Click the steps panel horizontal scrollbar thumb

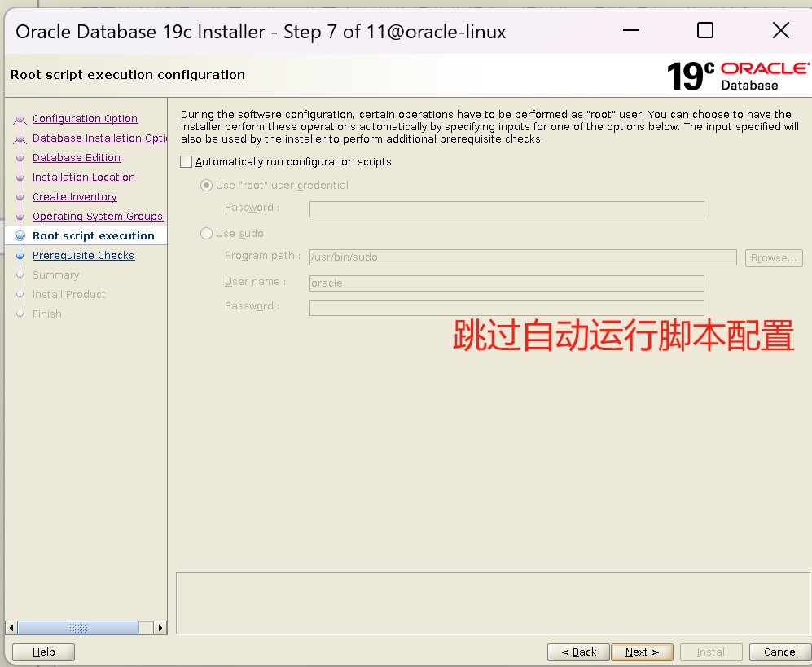(x=78, y=628)
